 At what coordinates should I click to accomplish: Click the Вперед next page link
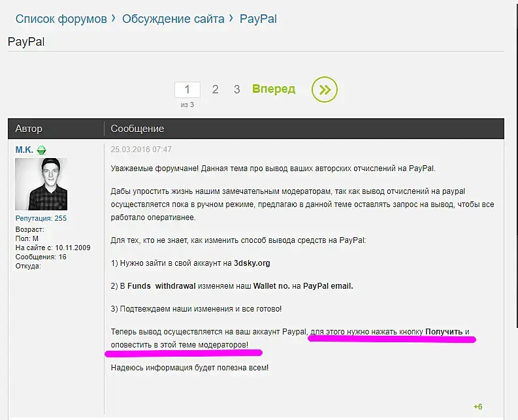274,89
